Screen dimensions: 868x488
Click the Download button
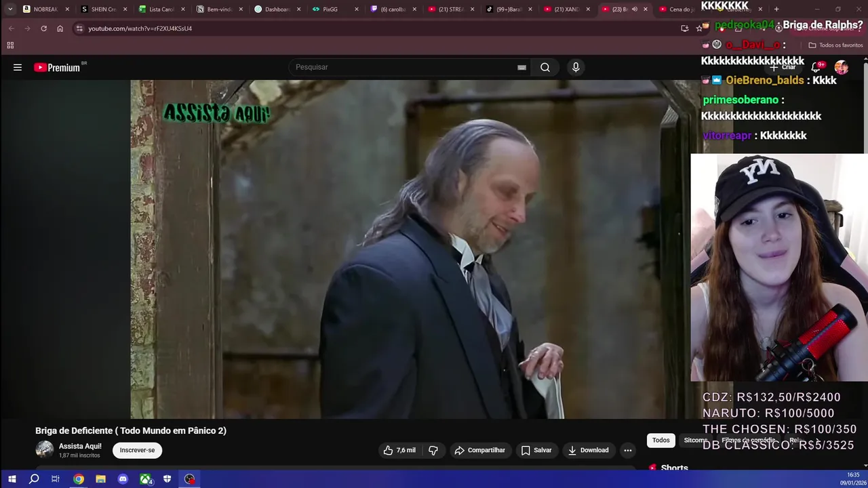pyautogui.click(x=588, y=450)
